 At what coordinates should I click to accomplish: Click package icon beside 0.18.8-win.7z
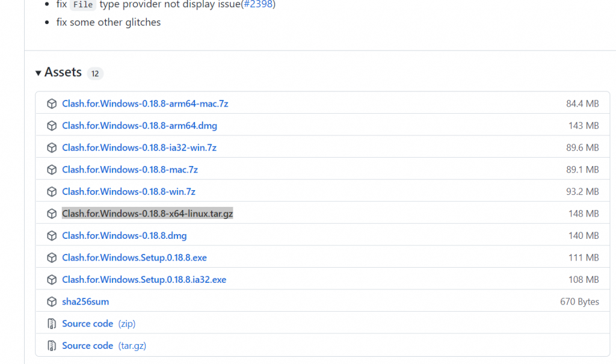point(52,191)
